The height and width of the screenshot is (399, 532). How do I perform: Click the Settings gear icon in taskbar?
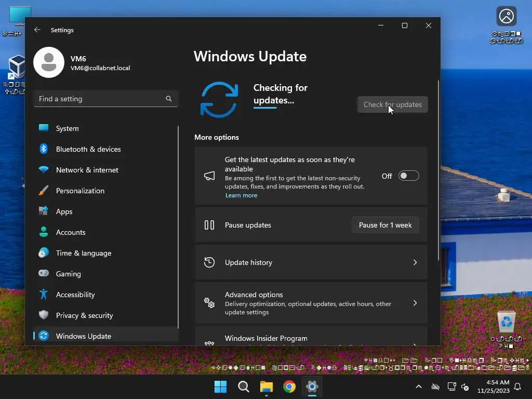click(312, 387)
